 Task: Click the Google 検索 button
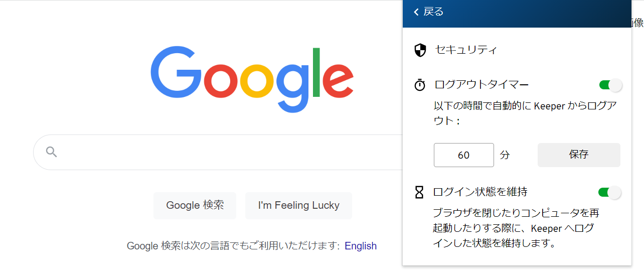pos(195,205)
